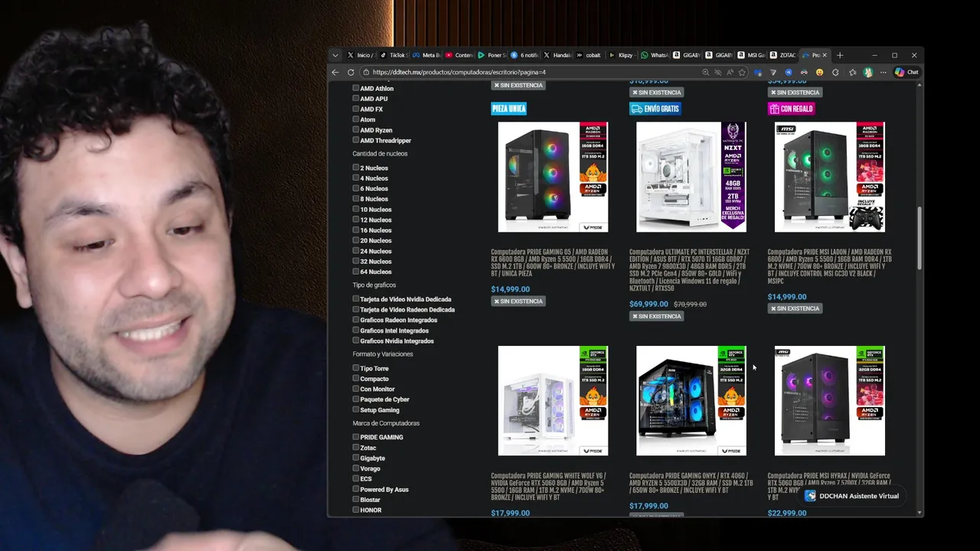
Task: Open the ULTIMATE PC INTERSTELLAR product title link
Action: (690, 270)
